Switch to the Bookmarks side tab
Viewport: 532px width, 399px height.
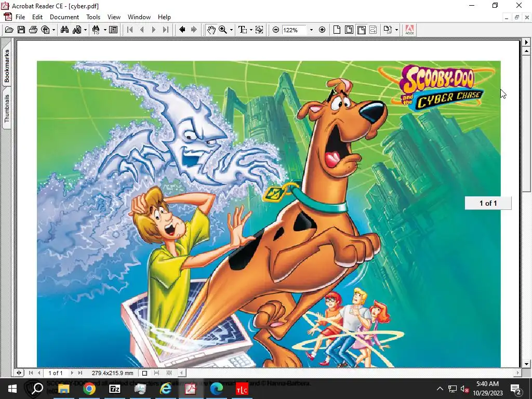[7, 66]
